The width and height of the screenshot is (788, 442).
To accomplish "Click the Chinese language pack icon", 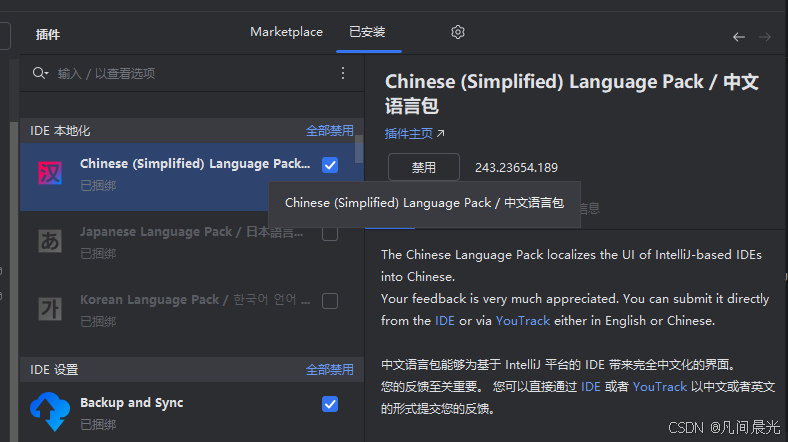I will (x=50, y=173).
